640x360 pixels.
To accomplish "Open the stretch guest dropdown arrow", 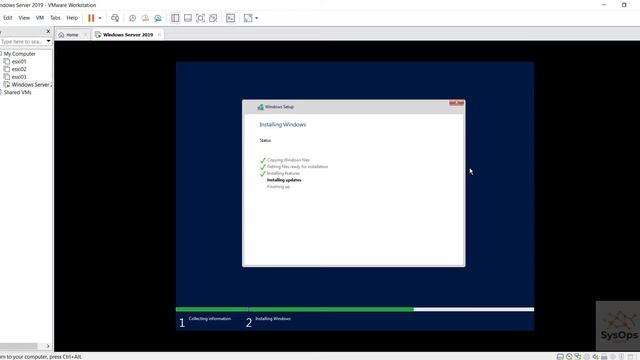I will (257, 18).
